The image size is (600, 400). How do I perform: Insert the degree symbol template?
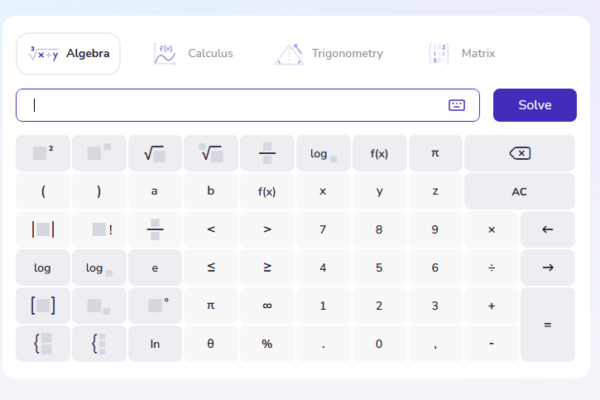point(155,306)
